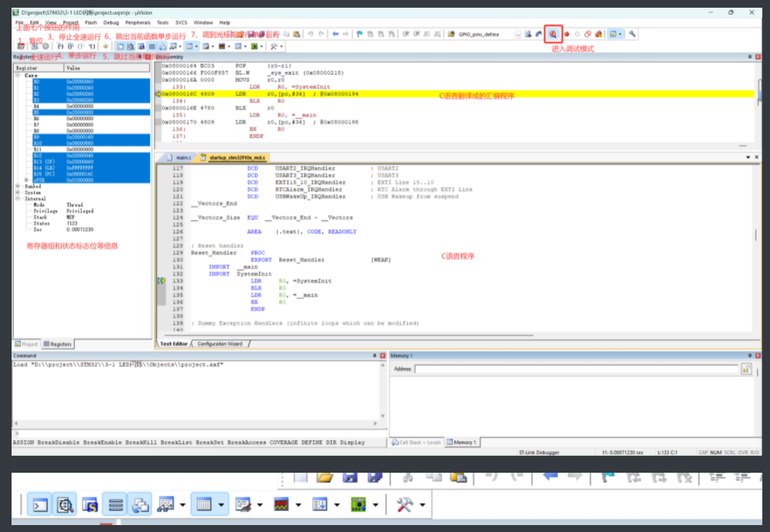
Task: Click the Insert Breakpoint red dot icon
Action: (567, 34)
